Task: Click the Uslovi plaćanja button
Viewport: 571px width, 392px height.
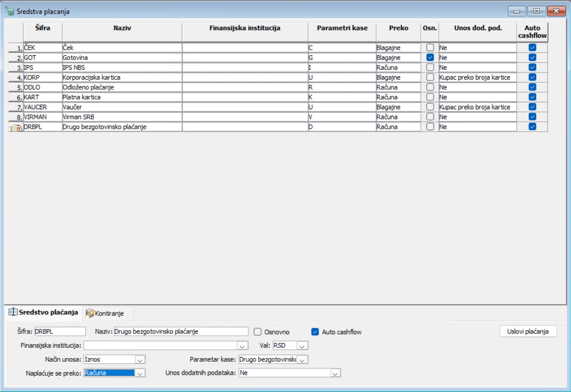Action: click(x=528, y=331)
